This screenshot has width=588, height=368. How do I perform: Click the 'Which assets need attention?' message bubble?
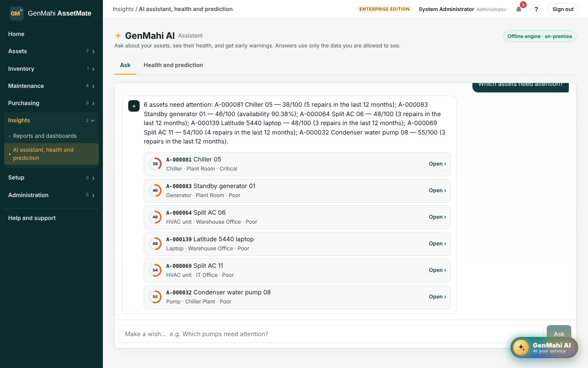point(521,87)
